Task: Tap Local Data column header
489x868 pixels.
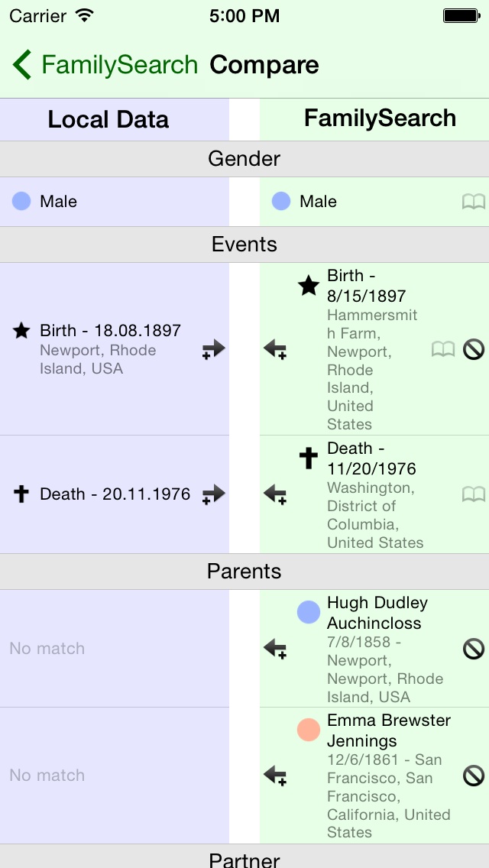Action: point(108,119)
